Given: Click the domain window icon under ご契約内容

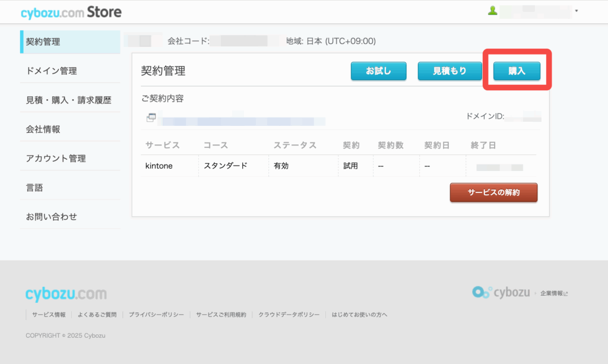Looking at the screenshot, I should coord(151,118).
